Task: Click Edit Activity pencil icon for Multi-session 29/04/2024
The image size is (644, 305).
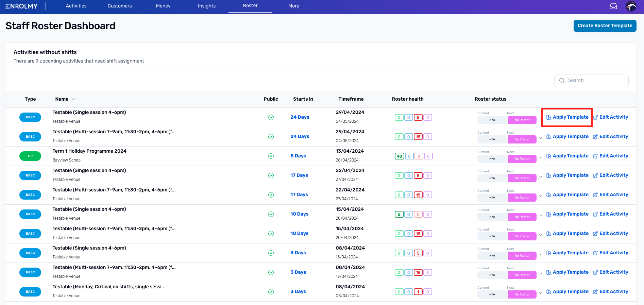Action: tap(595, 137)
